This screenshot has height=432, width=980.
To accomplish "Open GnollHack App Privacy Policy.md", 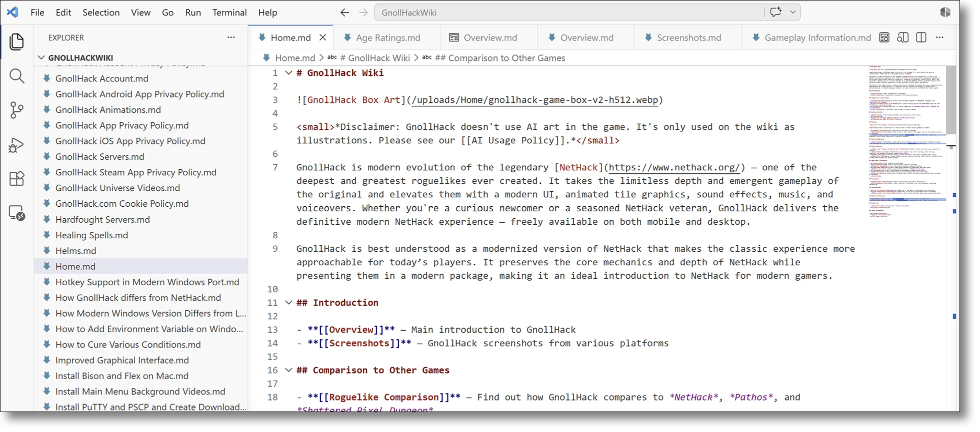I will point(122,125).
